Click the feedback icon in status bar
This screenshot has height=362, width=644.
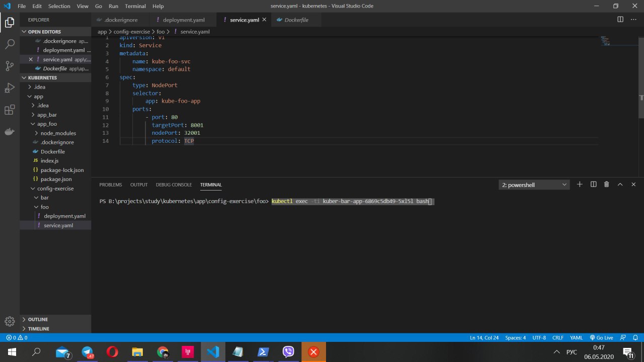623,338
